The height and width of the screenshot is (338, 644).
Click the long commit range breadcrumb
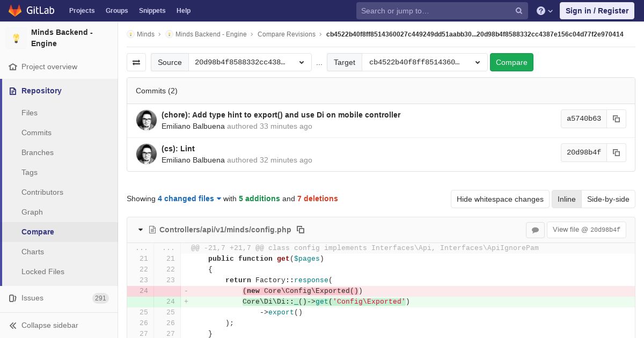click(475, 34)
